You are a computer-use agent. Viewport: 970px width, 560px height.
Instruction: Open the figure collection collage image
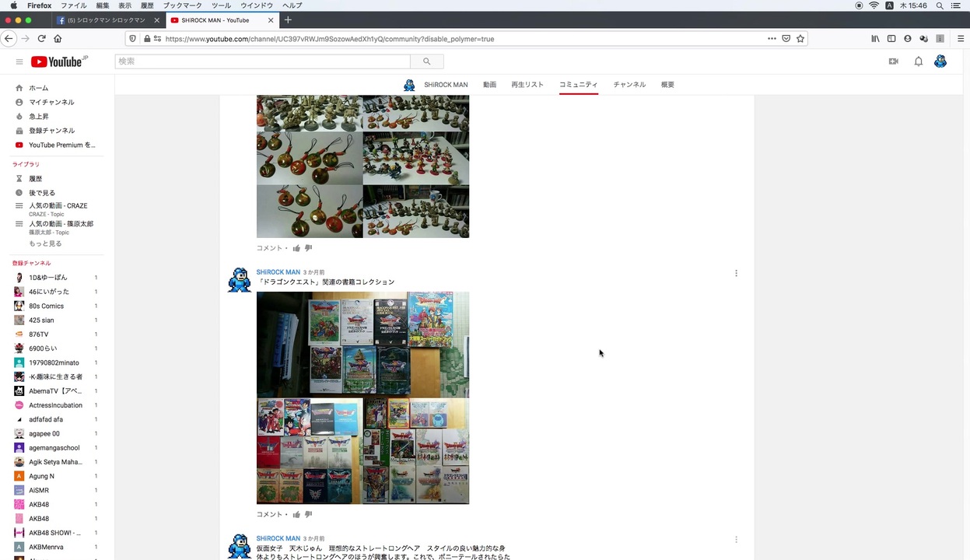[362, 166]
